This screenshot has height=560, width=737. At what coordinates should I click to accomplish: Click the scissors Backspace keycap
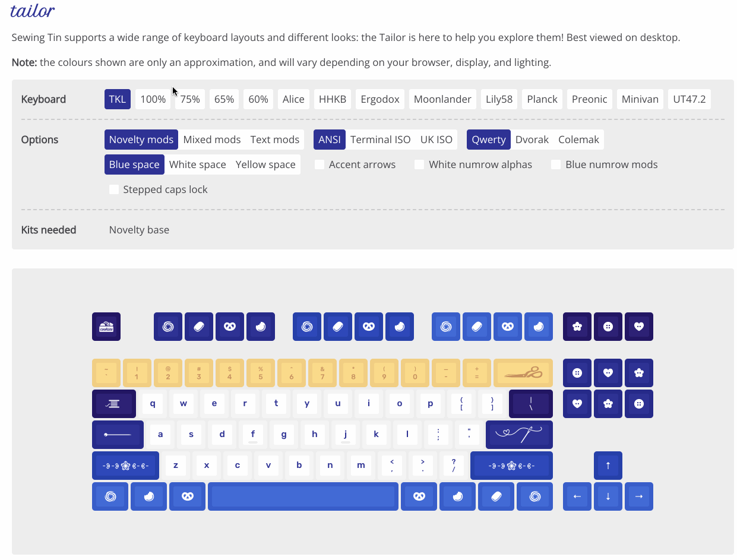pyautogui.click(x=523, y=373)
